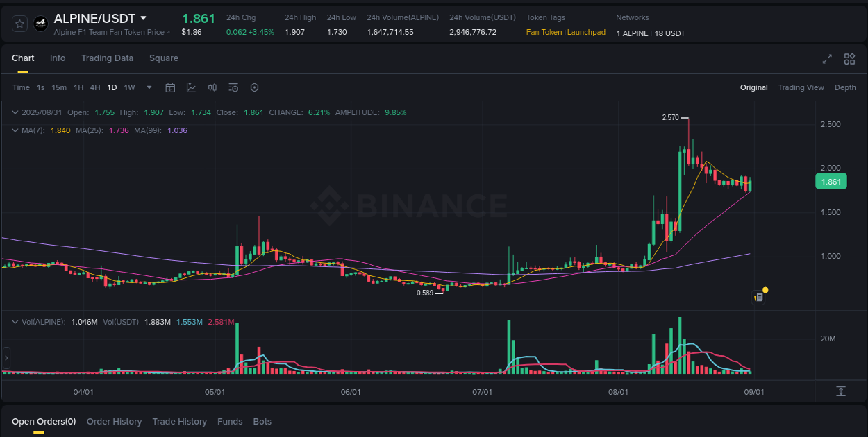Select the 1D timeframe
Viewport: 868px width, 437px height.
pos(111,87)
